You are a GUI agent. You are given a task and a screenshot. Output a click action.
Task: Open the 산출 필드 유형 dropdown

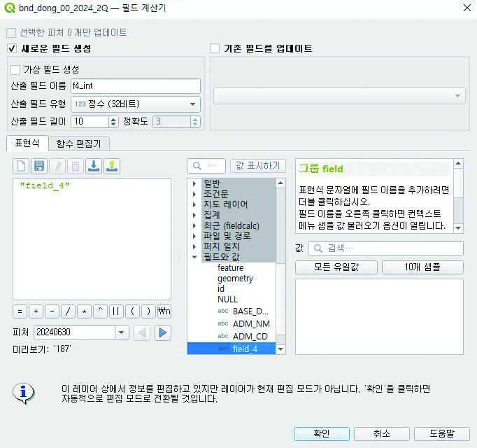point(135,104)
